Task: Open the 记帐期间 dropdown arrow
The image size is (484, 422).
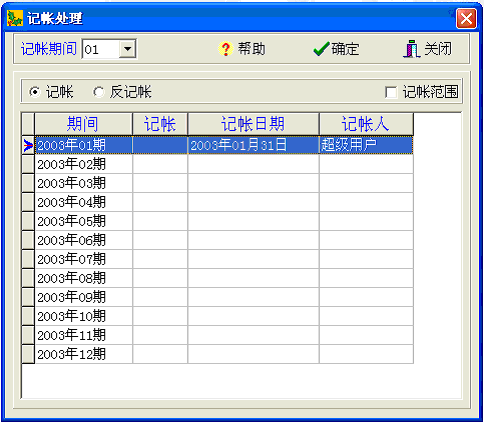Action: 127,49
